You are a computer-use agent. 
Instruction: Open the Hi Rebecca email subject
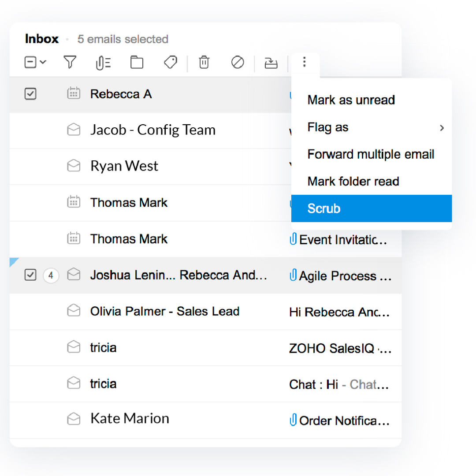click(x=339, y=312)
